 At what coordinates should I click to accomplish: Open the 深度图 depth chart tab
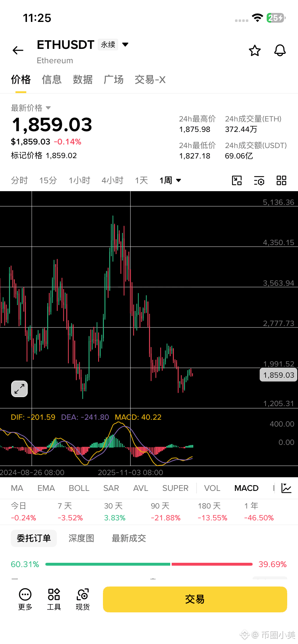[81, 538]
